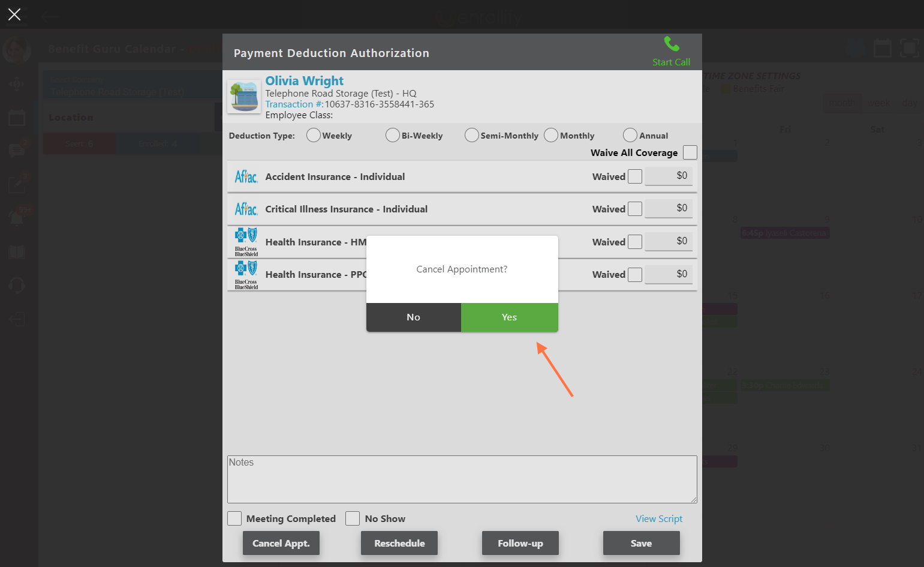
Task: Click the Transaction # link
Action: 294,104
